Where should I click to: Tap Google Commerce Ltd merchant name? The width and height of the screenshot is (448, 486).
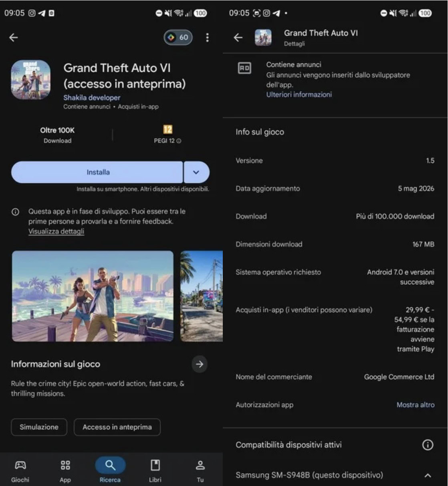pyautogui.click(x=399, y=377)
